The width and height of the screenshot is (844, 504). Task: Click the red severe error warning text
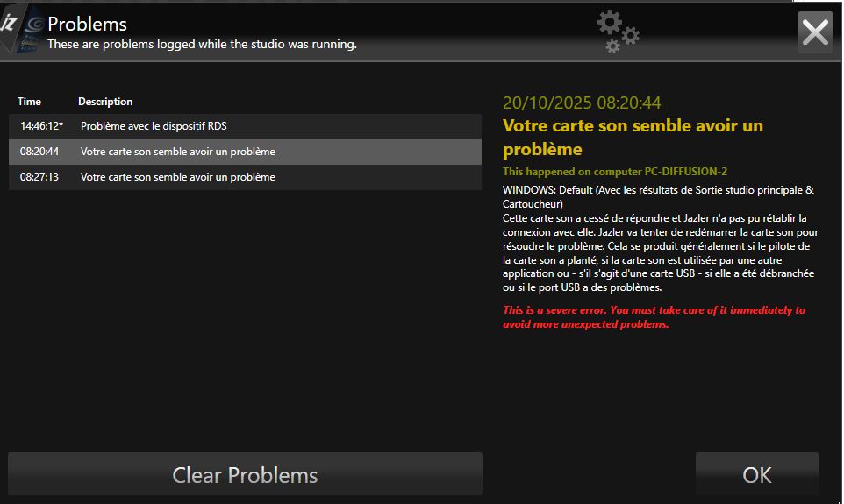pos(654,317)
